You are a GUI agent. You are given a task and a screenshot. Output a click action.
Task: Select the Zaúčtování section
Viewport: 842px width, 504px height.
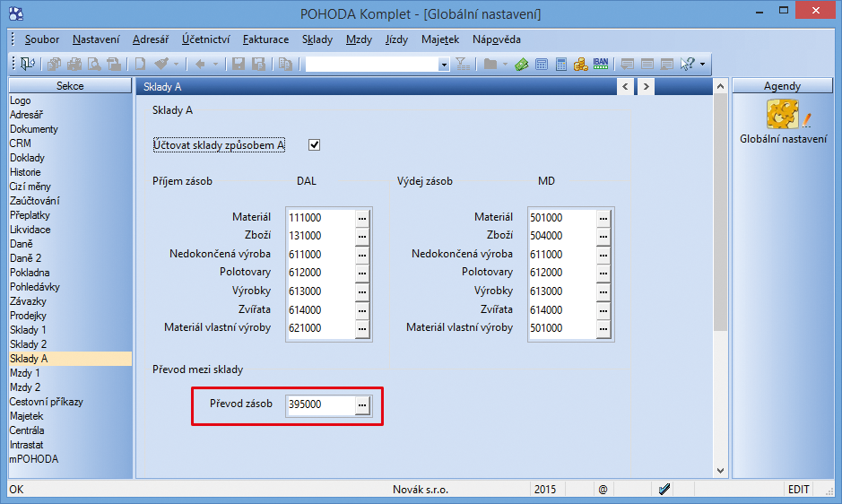[x=70, y=200]
